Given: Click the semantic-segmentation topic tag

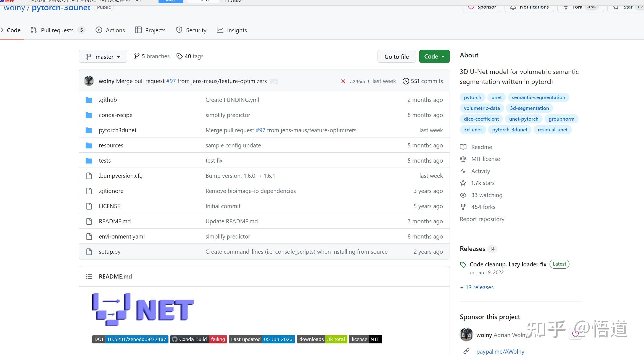Looking at the screenshot, I should (x=538, y=97).
